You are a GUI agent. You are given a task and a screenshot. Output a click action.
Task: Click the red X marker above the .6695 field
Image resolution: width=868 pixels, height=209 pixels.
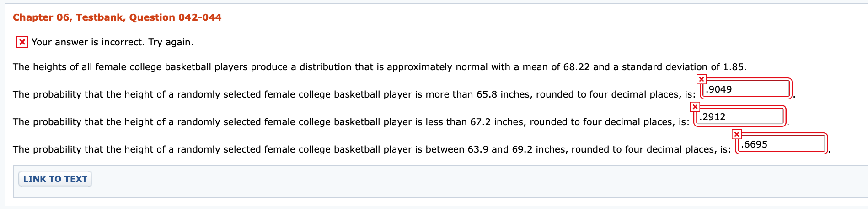click(x=736, y=134)
